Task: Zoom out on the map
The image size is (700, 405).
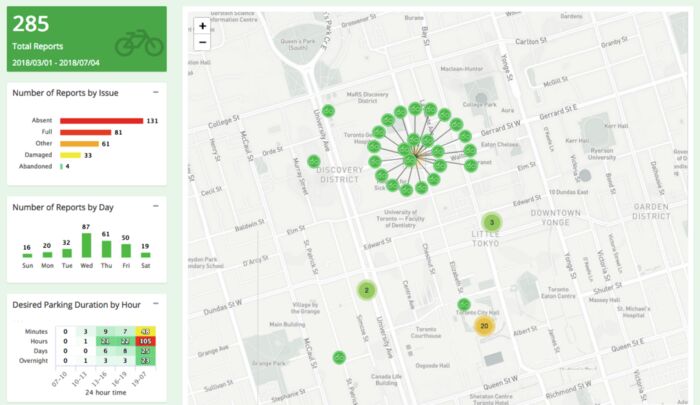Action: coord(202,42)
